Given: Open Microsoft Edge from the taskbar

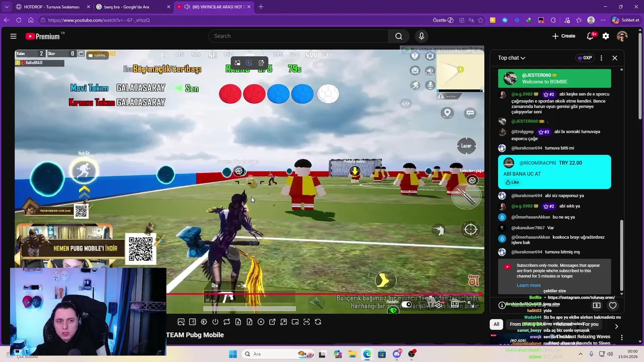Looking at the screenshot, I should pyautogui.click(x=367, y=354).
